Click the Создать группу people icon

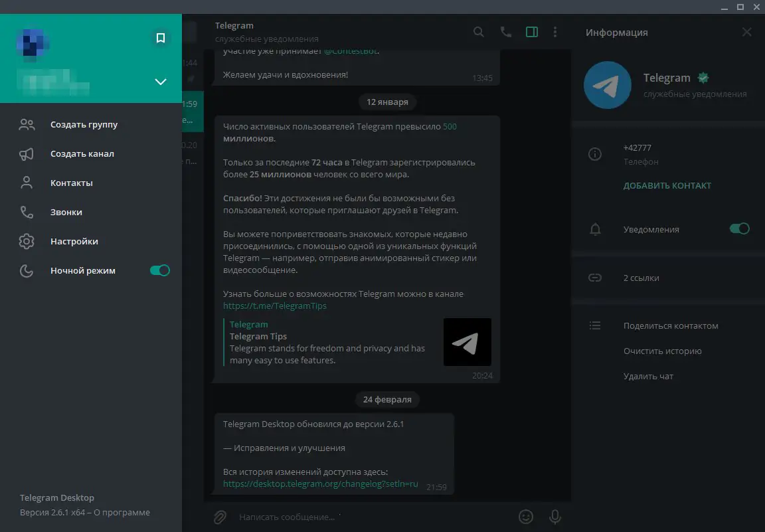(27, 124)
